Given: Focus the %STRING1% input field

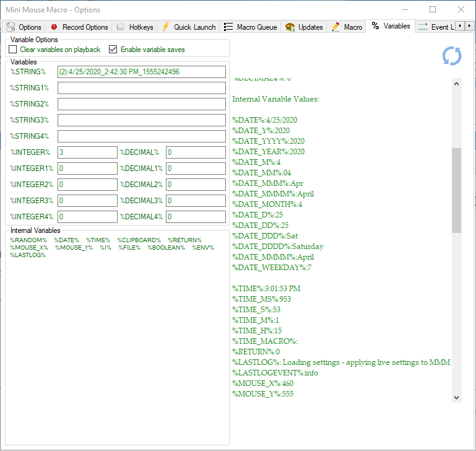Looking at the screenshot, I should click(142, 88).
